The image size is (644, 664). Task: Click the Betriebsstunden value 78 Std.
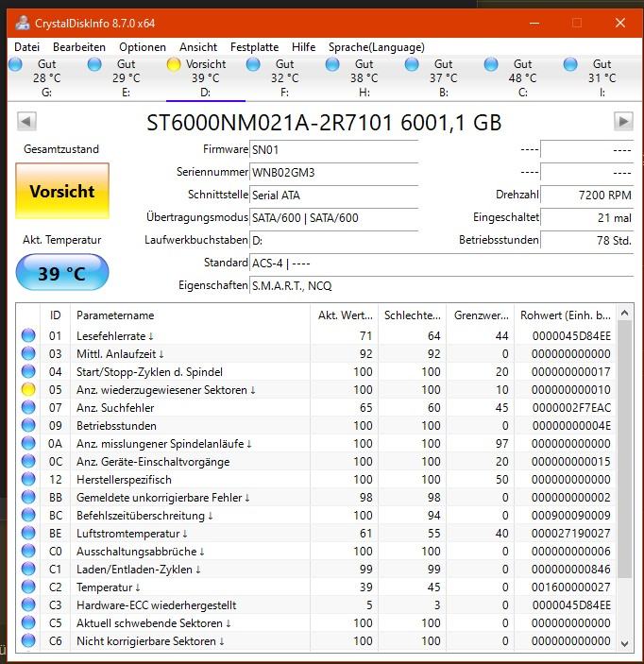click(586, 241)
